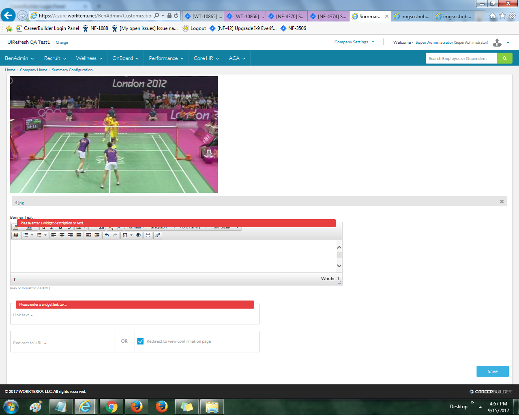Click the undo arrow in editor toolbar
This screenshot has height=420, width=519.
click(107, 235)
